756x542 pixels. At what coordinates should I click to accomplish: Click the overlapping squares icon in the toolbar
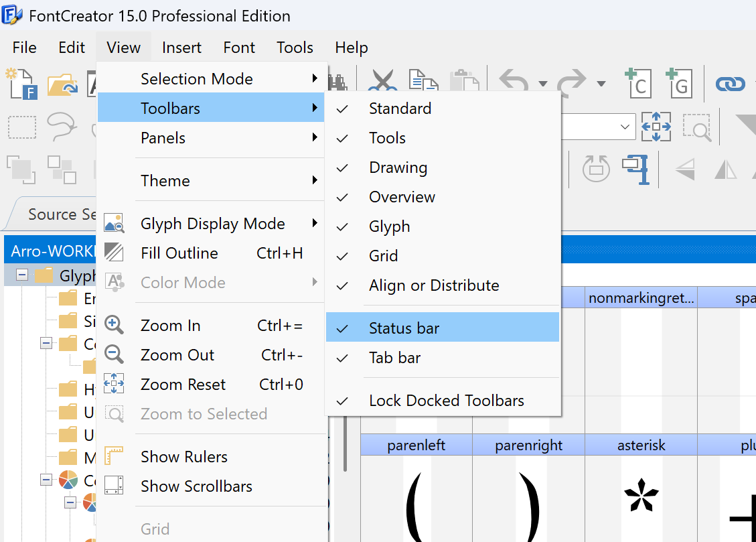pos(21,170)
